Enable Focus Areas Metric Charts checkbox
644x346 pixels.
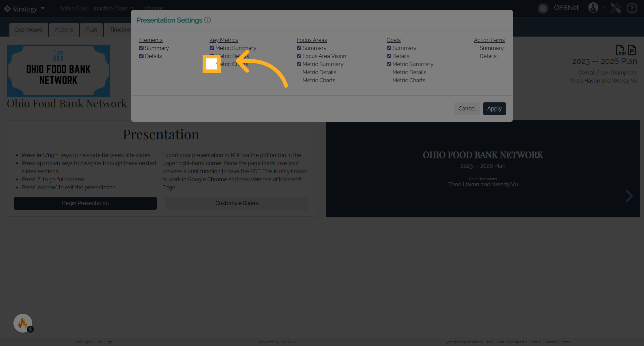pos(299,80)
